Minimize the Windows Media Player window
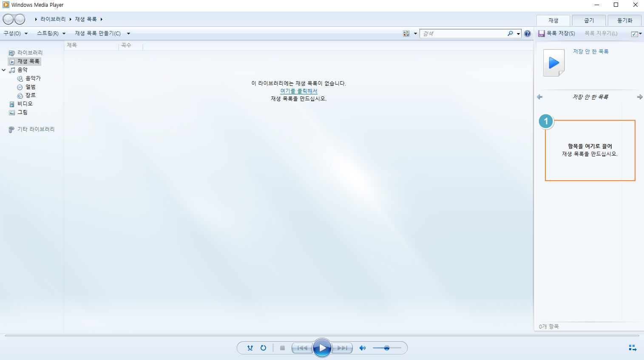This screenshot has width=644, height=360. point(597,5)
